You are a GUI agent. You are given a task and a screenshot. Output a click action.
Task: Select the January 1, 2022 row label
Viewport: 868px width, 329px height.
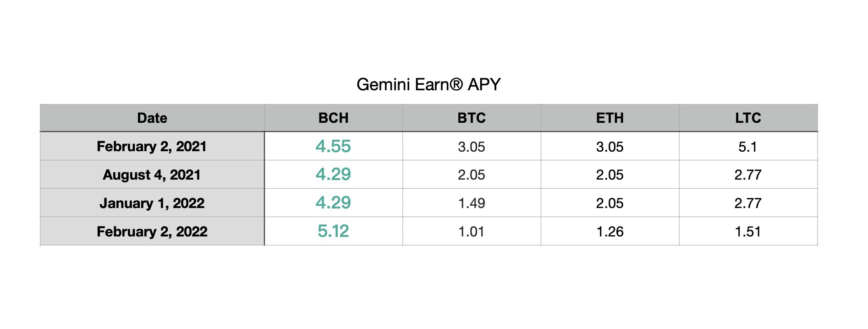152,203
